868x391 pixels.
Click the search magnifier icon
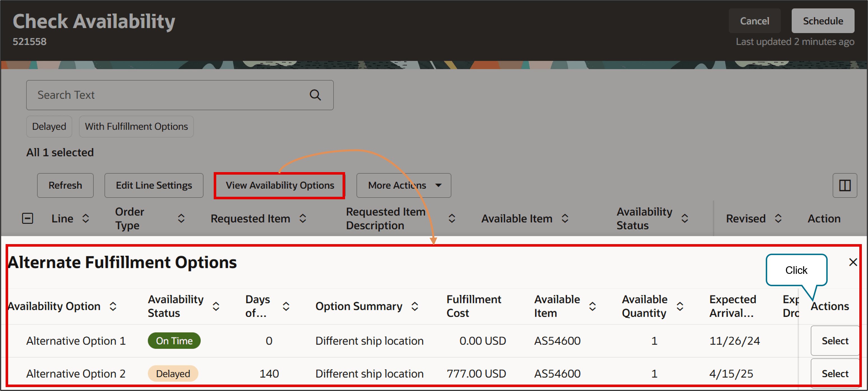[x=315, y=95]
